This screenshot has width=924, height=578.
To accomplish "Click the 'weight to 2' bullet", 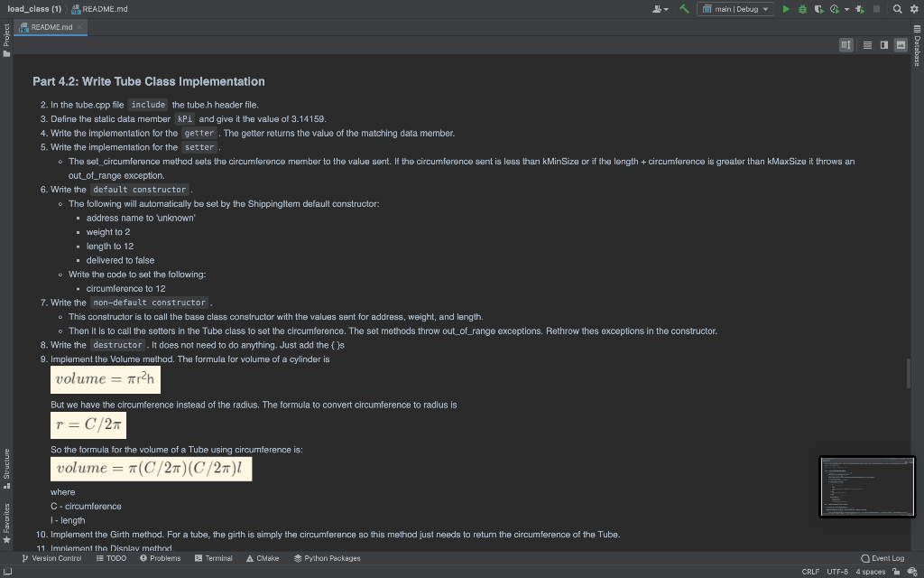I will [108, 232].
